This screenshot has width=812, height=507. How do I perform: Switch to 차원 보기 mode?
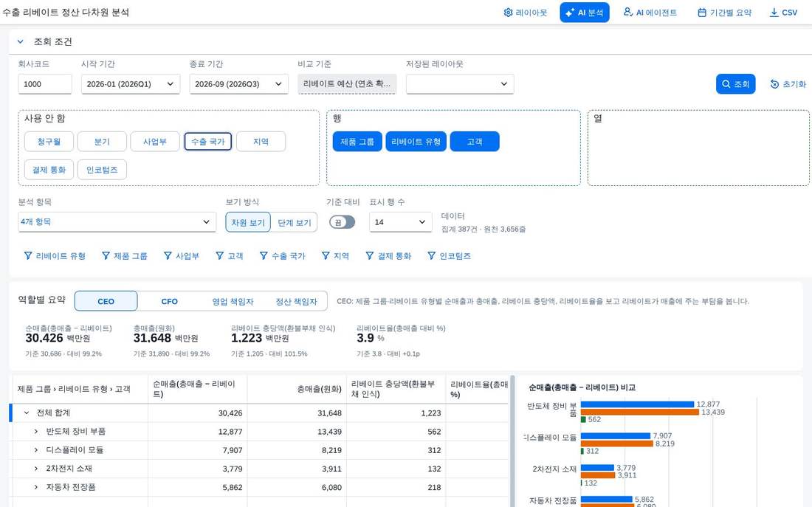pos(248,222)
